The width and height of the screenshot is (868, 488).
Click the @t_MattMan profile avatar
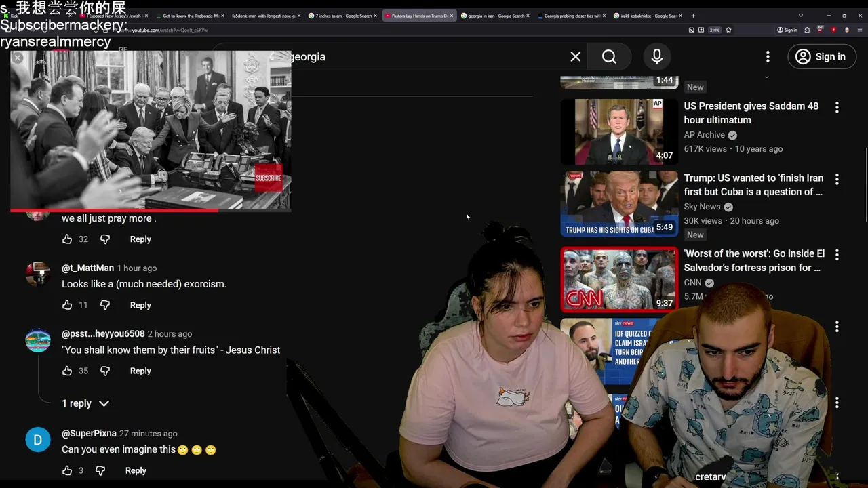(x=38, y=274)
